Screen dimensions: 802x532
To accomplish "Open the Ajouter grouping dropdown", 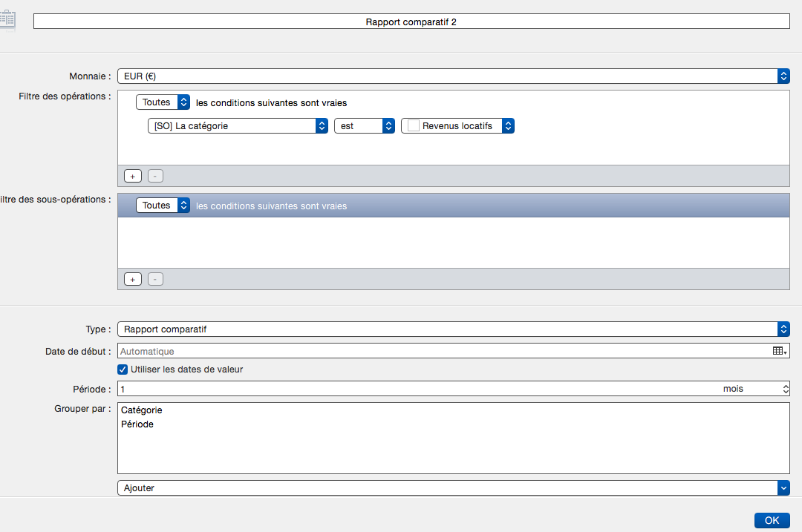I will click(453, 487).
